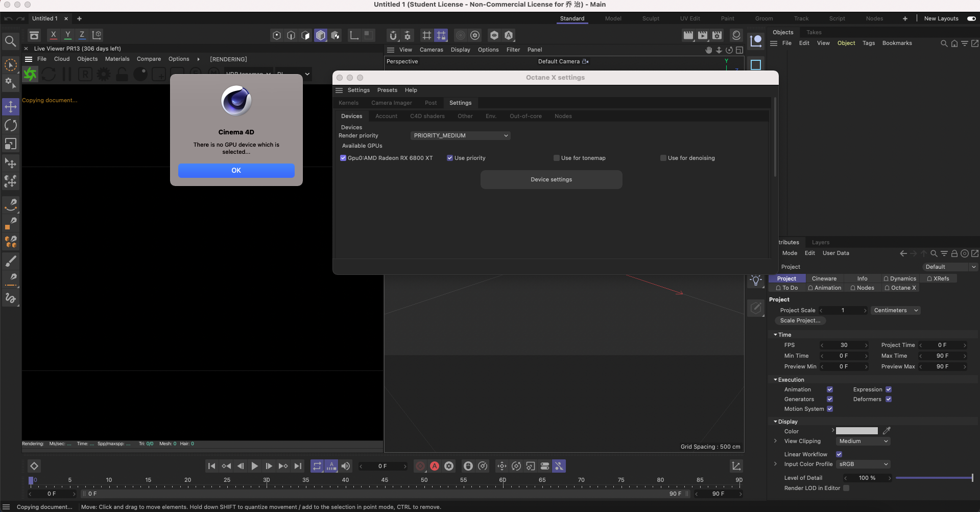Expand the Input Color Profile row arrow
The image size is (980, 512).
(775, 464)
